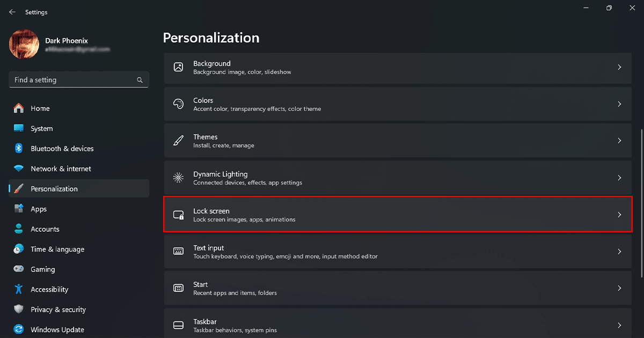Click the Network & internet wifi icon
This screenshot has width=644, height=338.
point(19,168)
